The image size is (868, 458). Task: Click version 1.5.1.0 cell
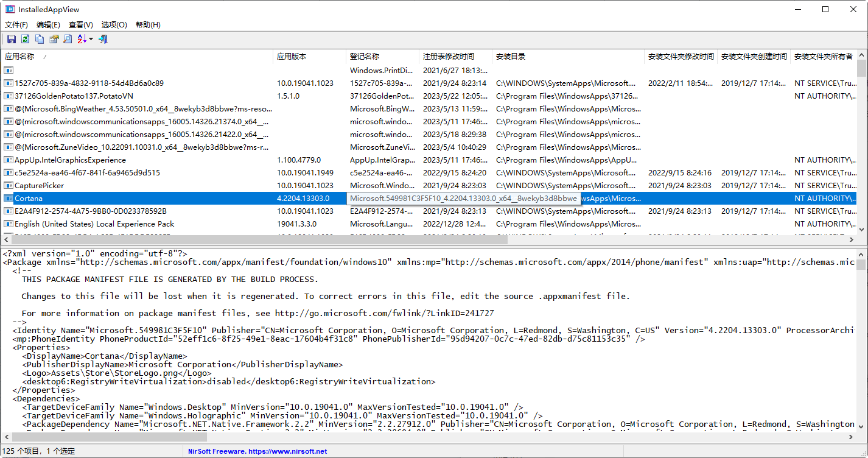[288, 96]
